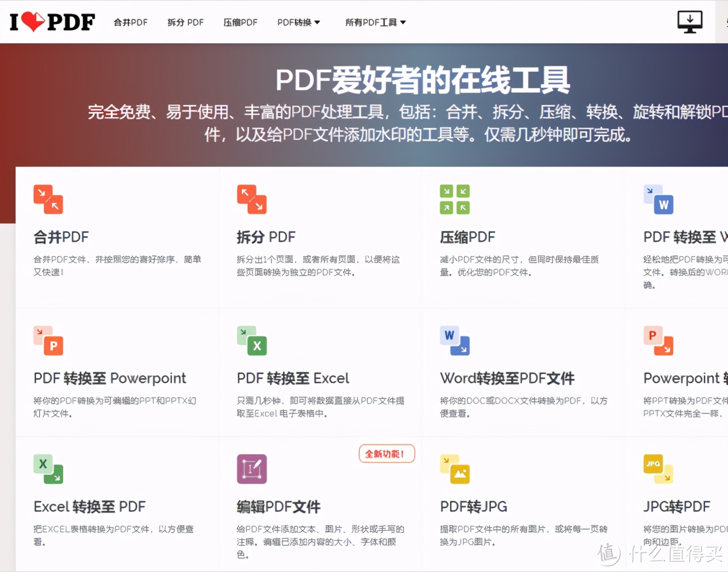The image size is (728, 572).
Task: Open PDF 转换至 Excel title
Action: pos(293,378)
